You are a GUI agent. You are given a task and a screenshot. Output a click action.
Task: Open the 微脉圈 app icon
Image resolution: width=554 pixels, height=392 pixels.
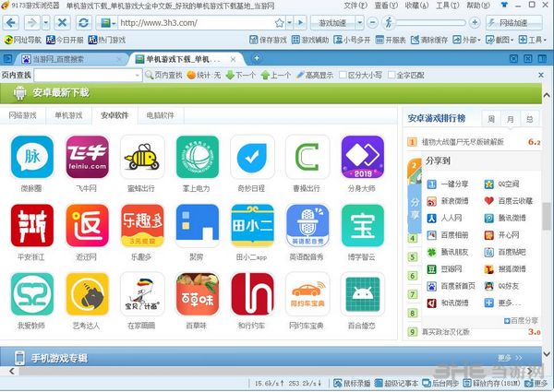[x=32, y=157]
